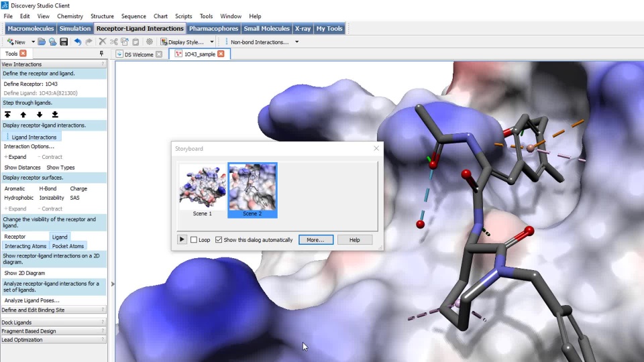Click the Save floppy disk icon
Screen dimensions: 644x362
pyautogui.click(x=64, y=42)
